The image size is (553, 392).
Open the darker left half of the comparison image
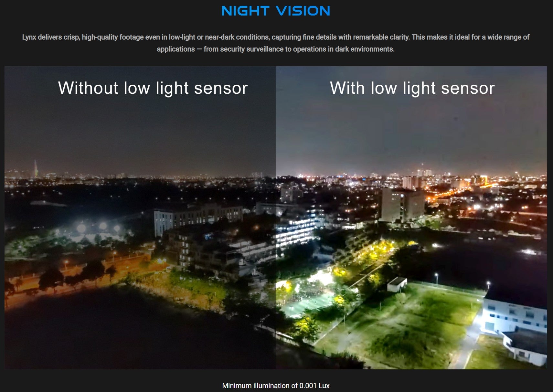click(140, 217)
